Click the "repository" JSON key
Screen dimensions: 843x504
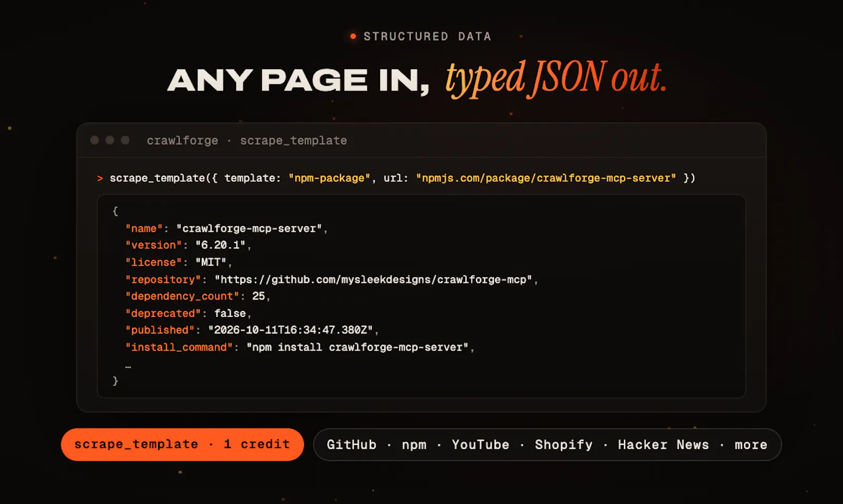(163, 280)
